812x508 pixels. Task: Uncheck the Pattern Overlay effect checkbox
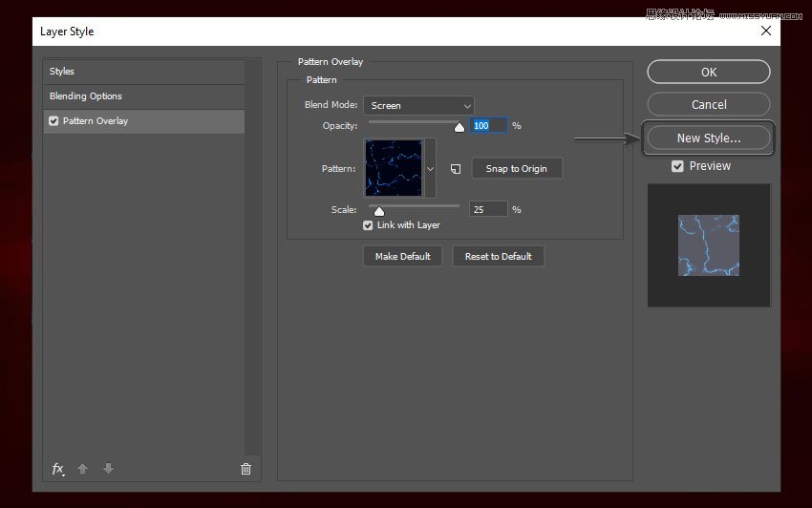(53, 121)
